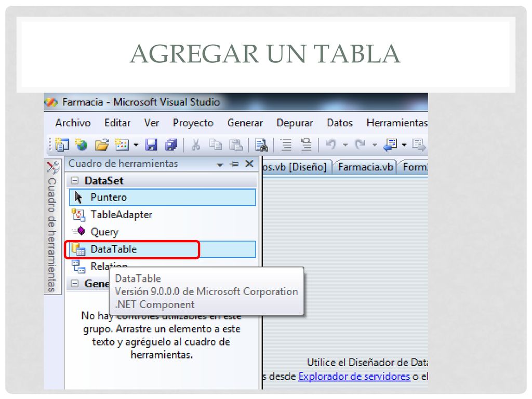Open the Redo history dropdown arrow

click(x=375, y=145)
